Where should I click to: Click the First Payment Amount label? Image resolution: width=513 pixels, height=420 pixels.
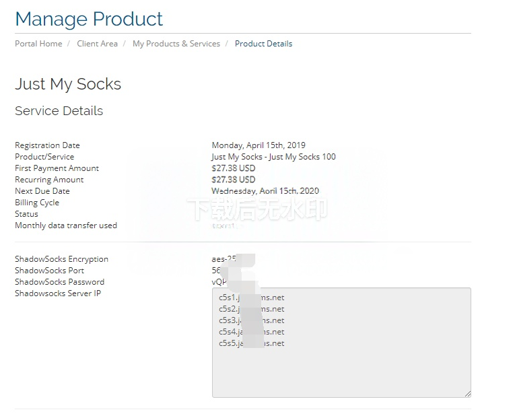click(x=57, y=168)
